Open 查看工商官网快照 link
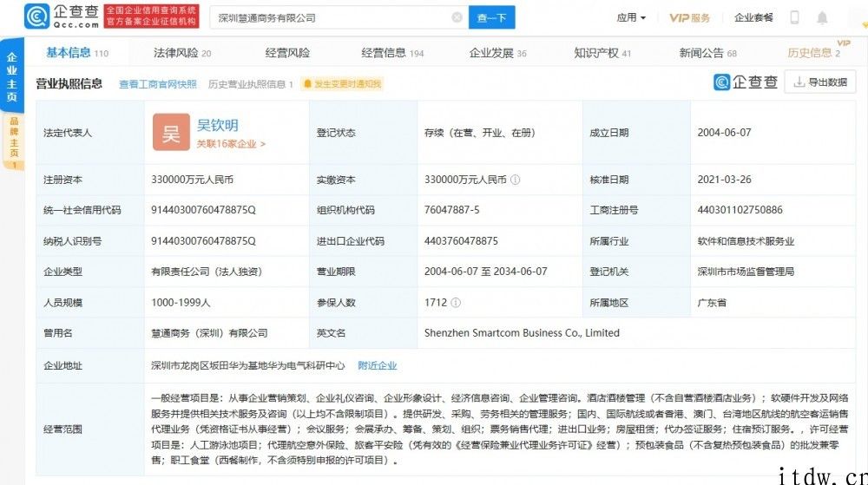868x485 pixels. [158, 84]
